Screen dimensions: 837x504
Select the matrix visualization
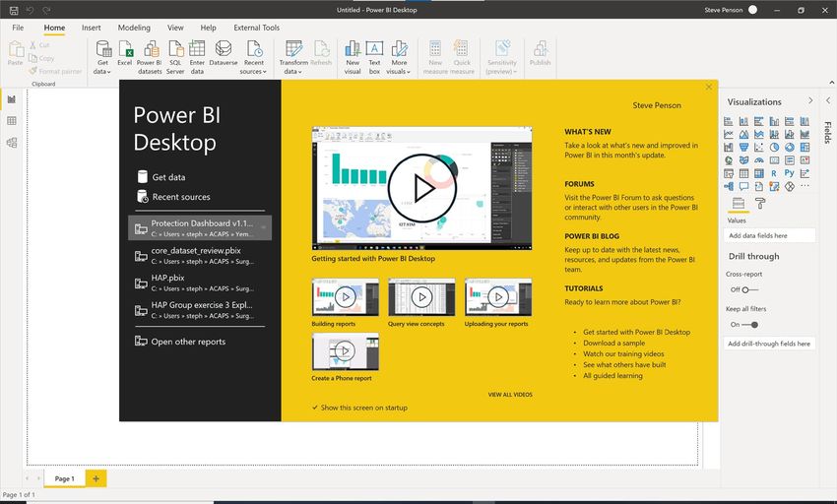(758, 173)
